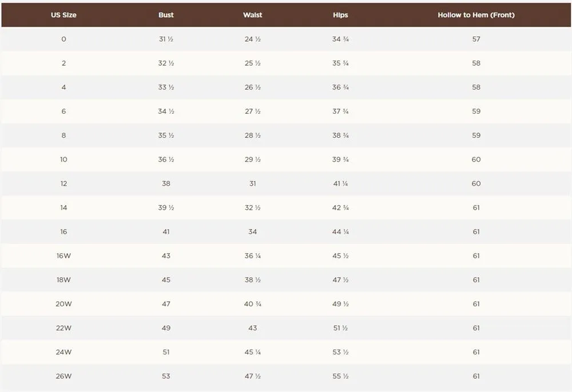Screen dimensions: 572x392
Task: Select the 16W size row label
Action: tap(63, 256)
